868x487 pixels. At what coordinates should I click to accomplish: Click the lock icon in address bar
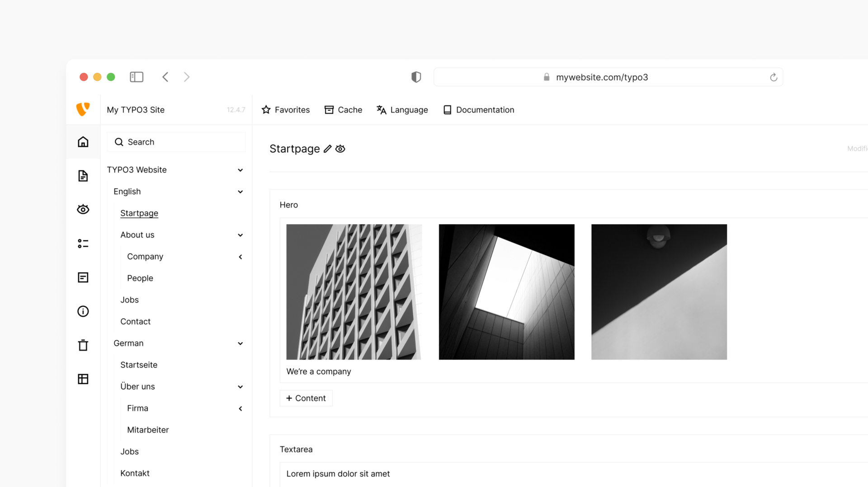(547, 77)
